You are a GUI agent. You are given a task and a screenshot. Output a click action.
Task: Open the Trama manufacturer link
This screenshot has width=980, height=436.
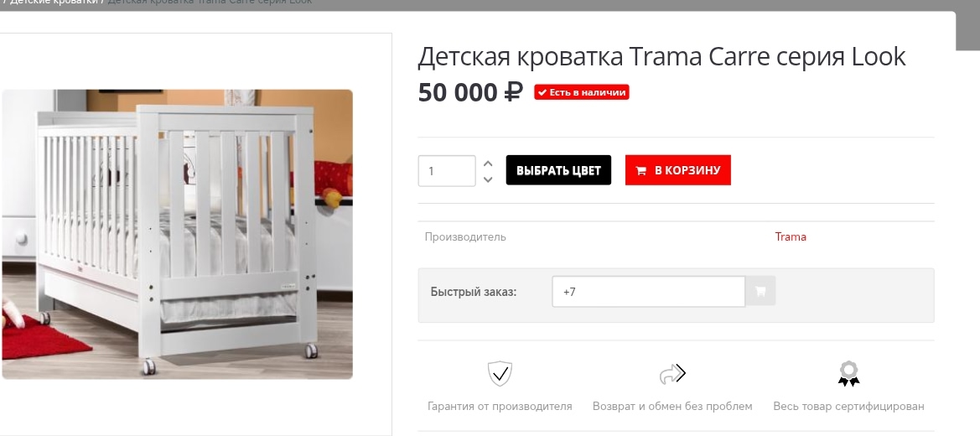tap(790, 236)
